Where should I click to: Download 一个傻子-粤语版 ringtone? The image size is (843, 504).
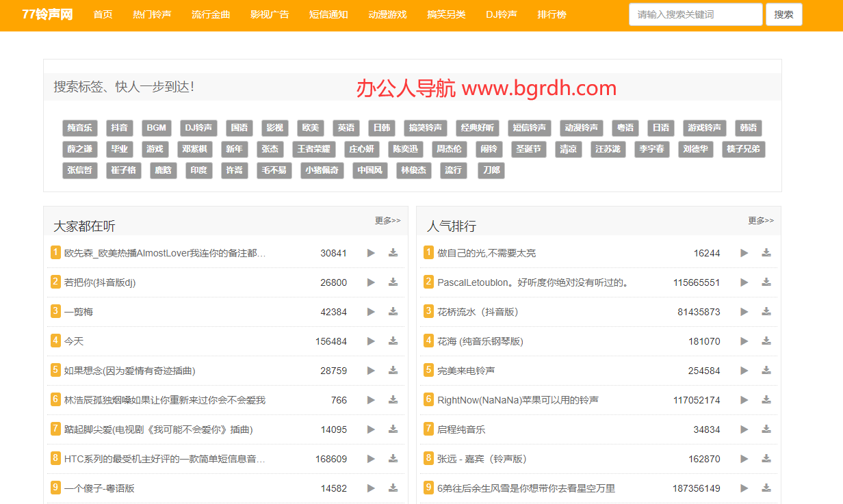coord(393,488)
